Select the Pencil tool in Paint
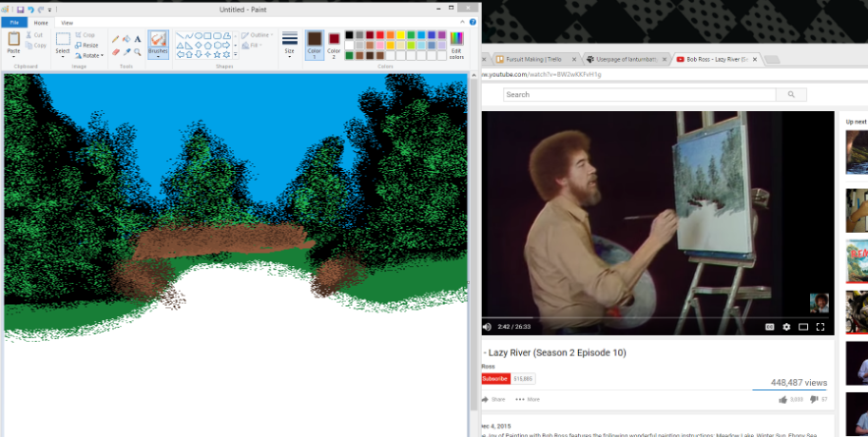The width and height of the screenshot is (868, 437). tap(116, 39)
